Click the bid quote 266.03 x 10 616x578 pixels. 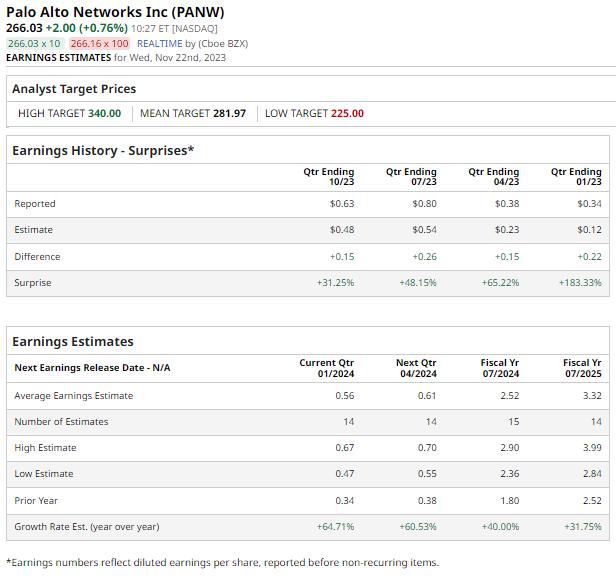tap(34, 44)
